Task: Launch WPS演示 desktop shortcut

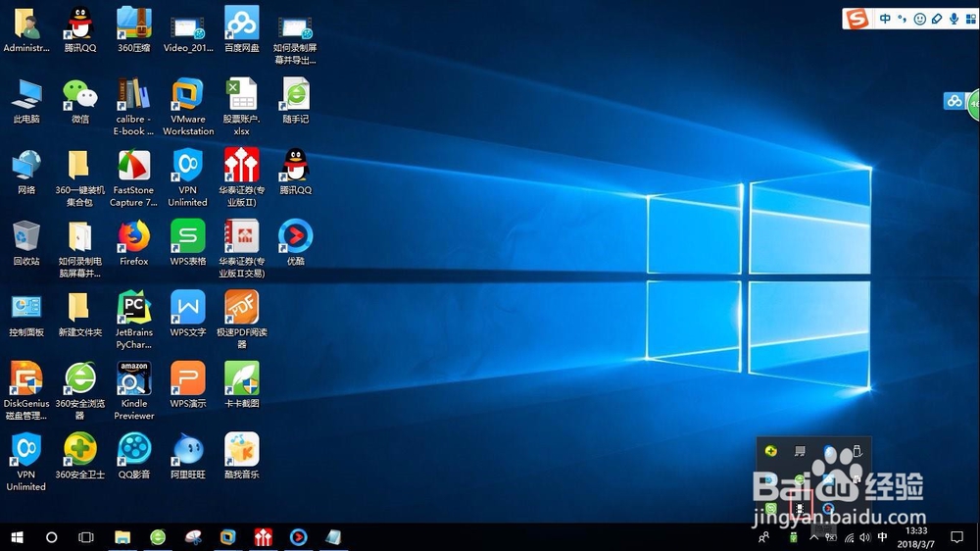Action: click(x=187, y=385)
